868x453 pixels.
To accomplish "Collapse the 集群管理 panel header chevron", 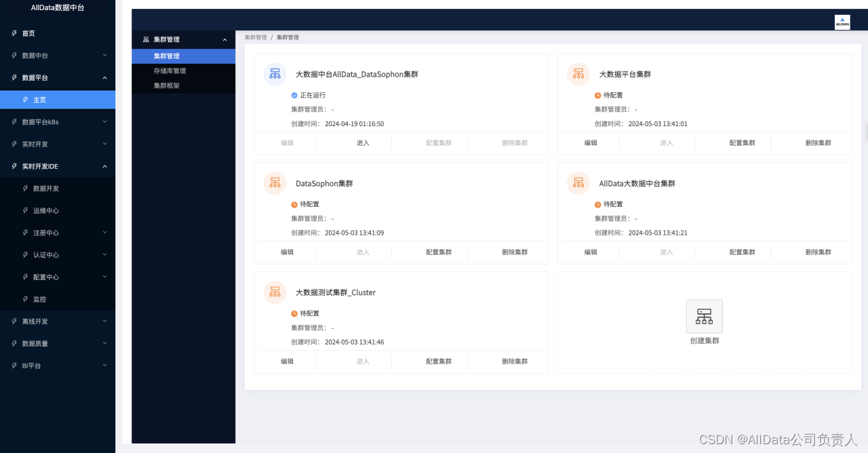I will pyautogui.click(x=225, y=40).
